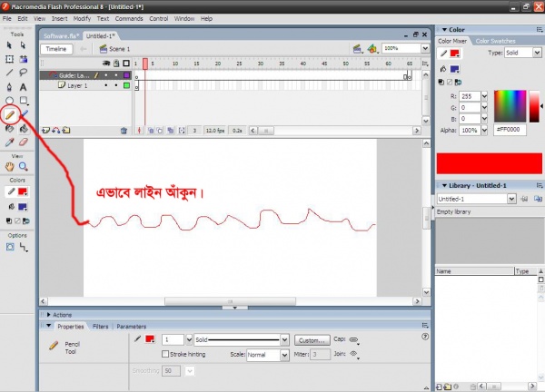Select the Paint Bucket tool
This screenshot has width=545, height=392.
(24, 129)
